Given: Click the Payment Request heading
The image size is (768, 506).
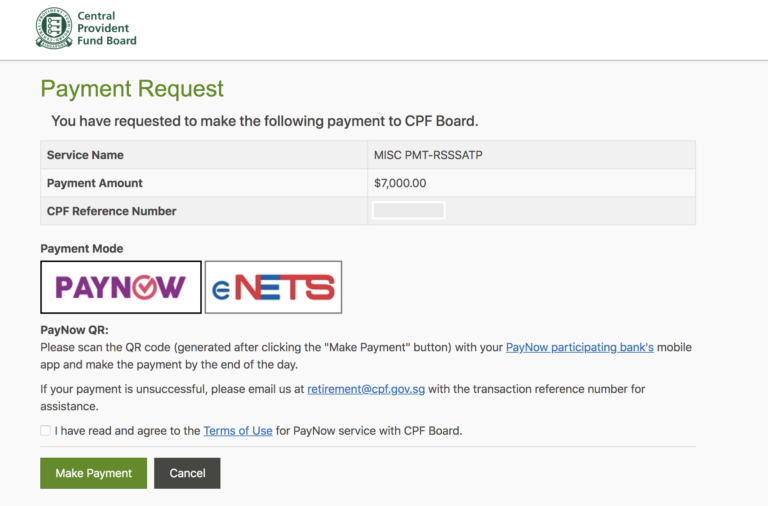Looking at the screenshot, I should [x=132, y=88].
